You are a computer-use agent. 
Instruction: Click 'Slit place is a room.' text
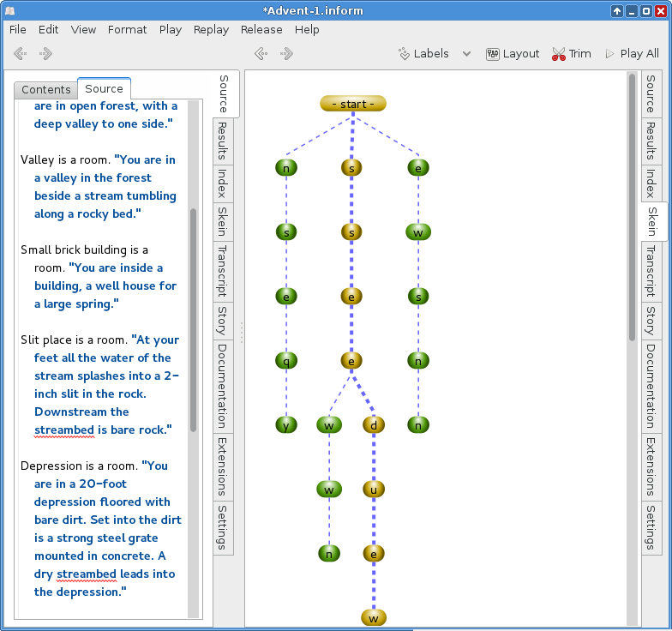pyautogui.click(x=74, y=340)
